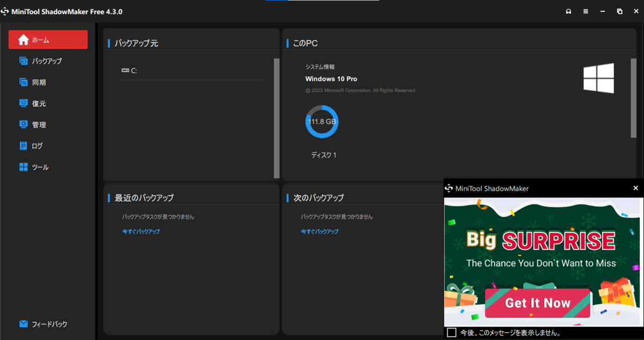Click the Windows logo in このPC panel
644x340 pixels.
(599, 78)
